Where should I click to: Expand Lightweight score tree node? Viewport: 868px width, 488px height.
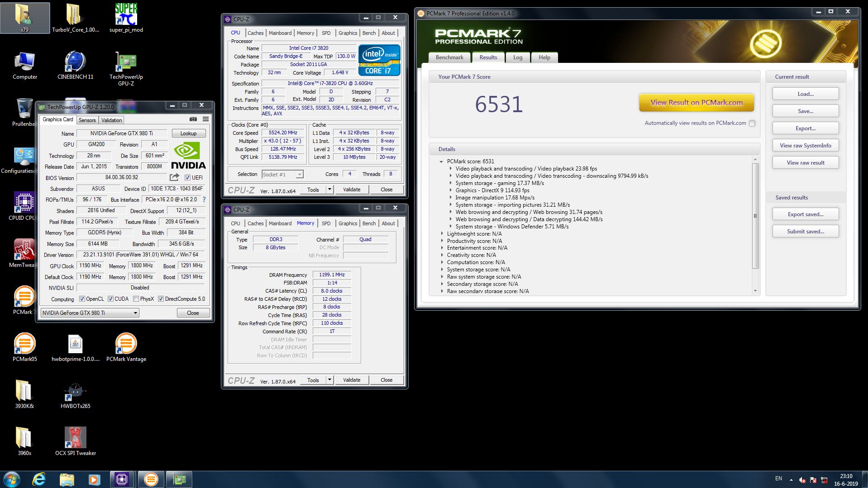(442, 234)
